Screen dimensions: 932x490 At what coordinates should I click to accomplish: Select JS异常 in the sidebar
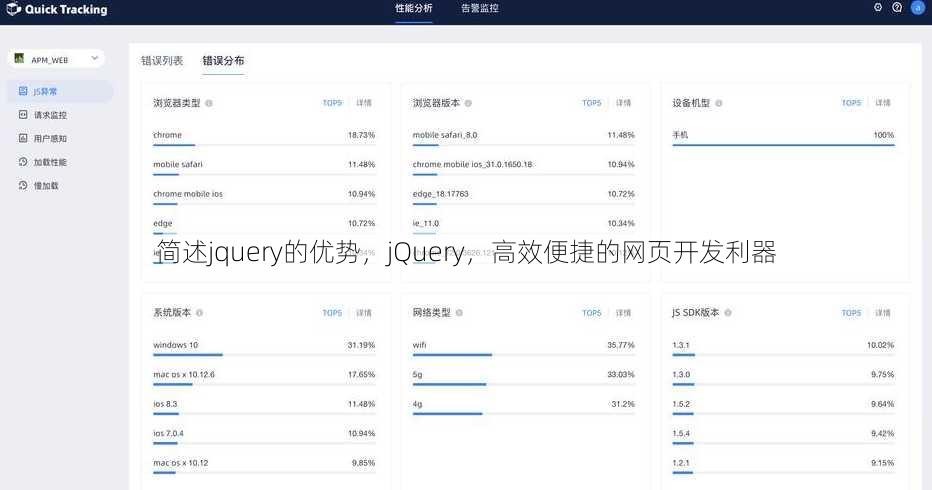click(x=61, y=91)
